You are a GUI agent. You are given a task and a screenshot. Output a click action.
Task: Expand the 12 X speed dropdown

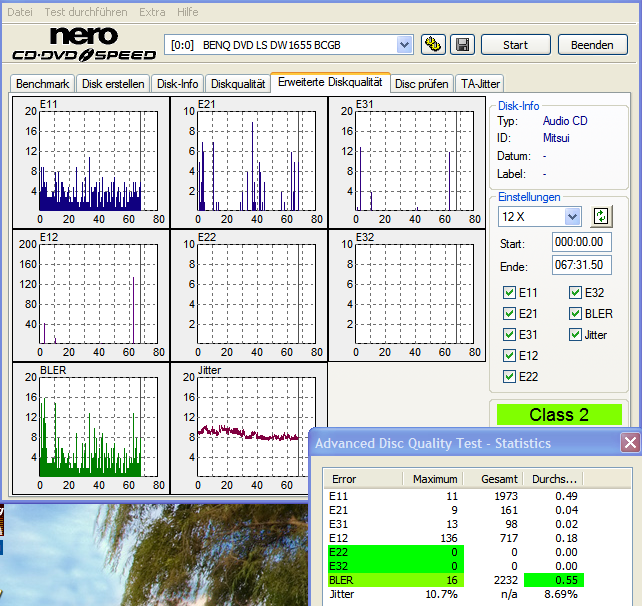coord(572,216)
